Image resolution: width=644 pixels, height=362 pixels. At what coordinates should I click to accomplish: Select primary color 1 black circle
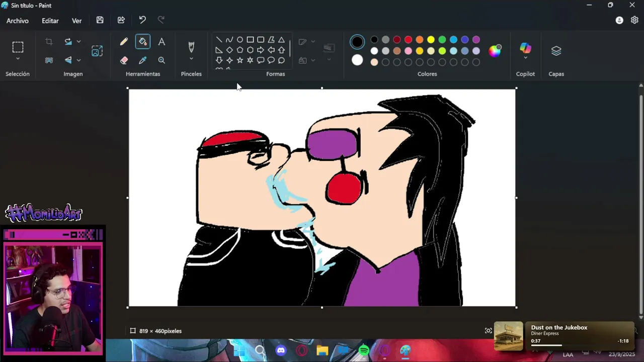pyautogui.click(x=357, y=42)
